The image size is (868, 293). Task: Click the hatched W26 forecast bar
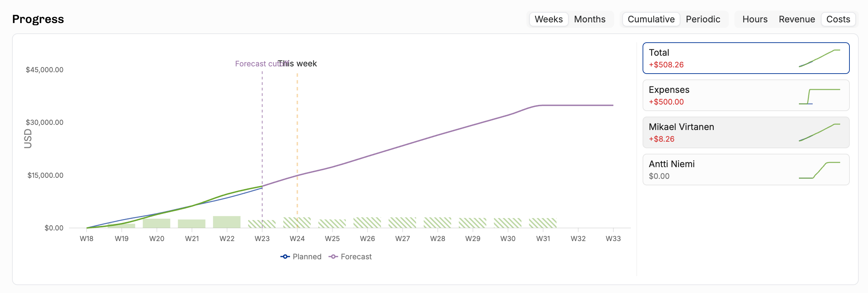pos(367,223)
